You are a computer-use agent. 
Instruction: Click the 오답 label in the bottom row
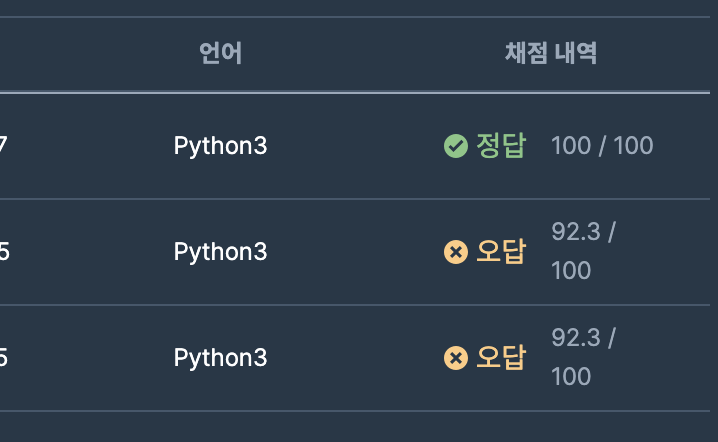pos(501,357)
